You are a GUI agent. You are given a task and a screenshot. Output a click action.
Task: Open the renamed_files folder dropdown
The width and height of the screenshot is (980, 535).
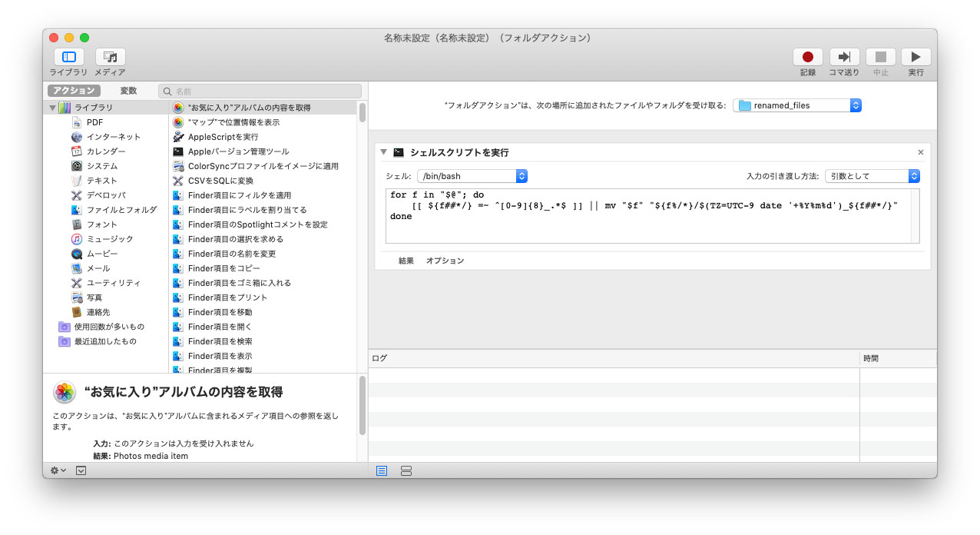point(797,105)
